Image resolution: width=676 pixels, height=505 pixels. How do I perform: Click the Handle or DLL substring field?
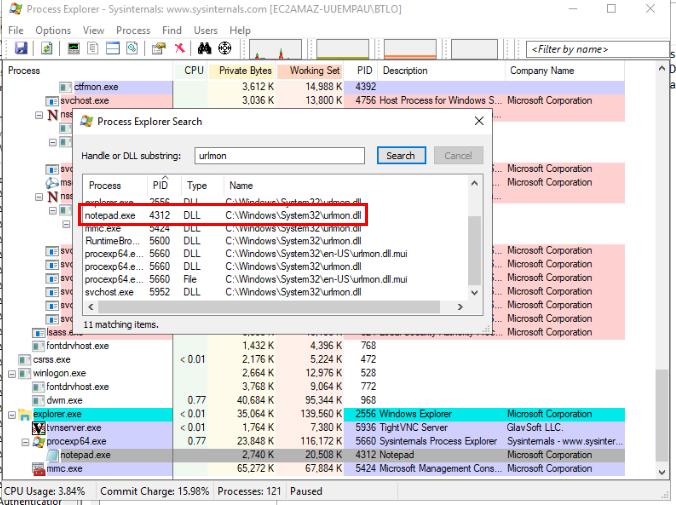pyautogui.click(x=279, y=156)
